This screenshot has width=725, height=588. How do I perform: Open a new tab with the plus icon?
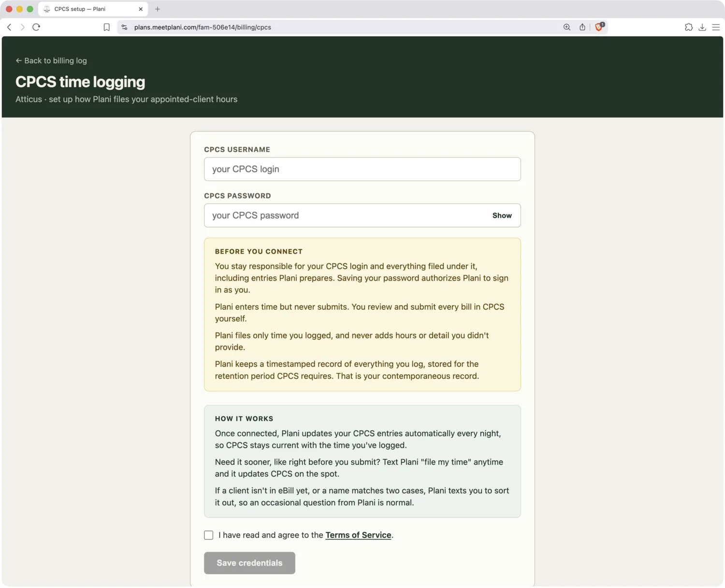pos(158,9)
